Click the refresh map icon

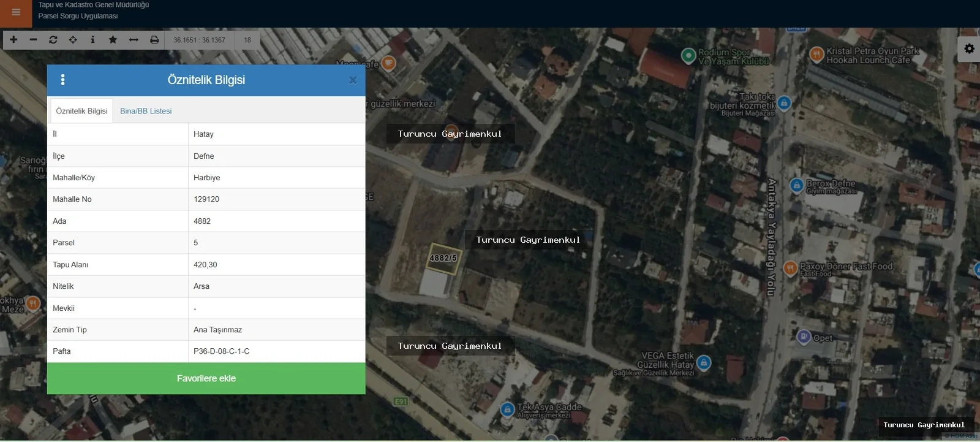[x=53, y=40]
